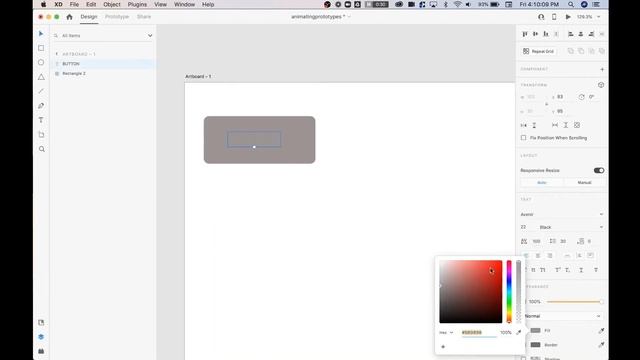This screenshot has height=360, width=640.
Task: Open the Black font weight dropdown
Action: (x=570, y=227)
